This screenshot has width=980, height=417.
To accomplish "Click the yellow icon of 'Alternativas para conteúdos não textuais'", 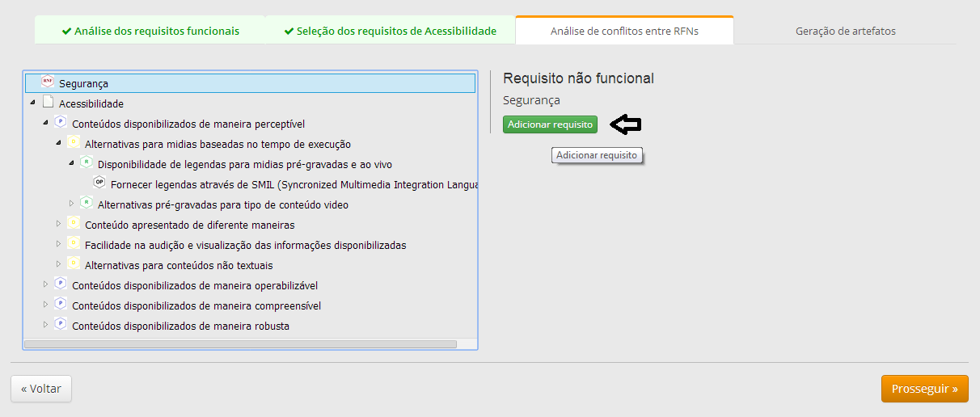I will (73, 263).
